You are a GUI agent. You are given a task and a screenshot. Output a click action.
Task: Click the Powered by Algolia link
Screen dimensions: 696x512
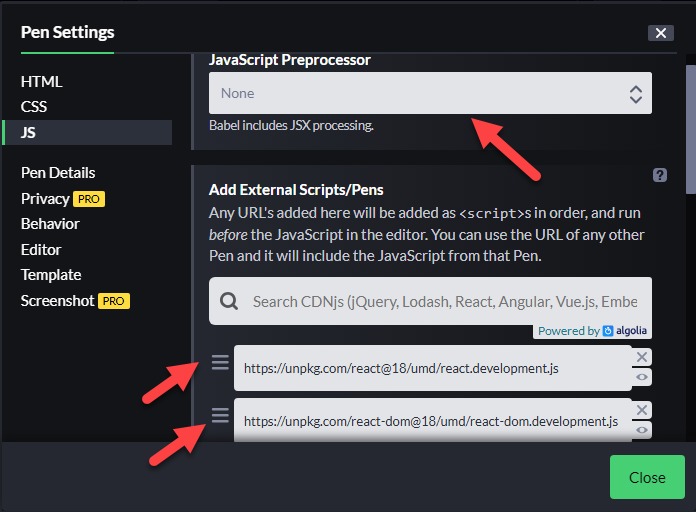tap(592, 331)
